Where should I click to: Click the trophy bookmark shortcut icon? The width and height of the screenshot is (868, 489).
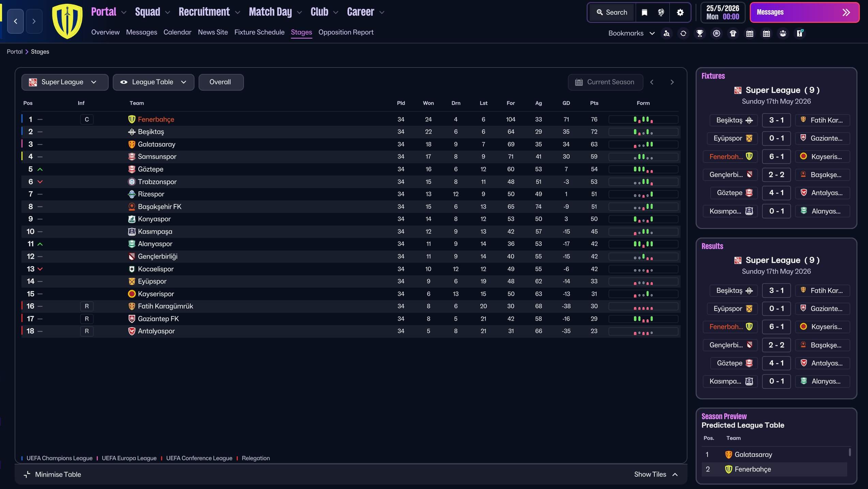click(x=700, y=33)
